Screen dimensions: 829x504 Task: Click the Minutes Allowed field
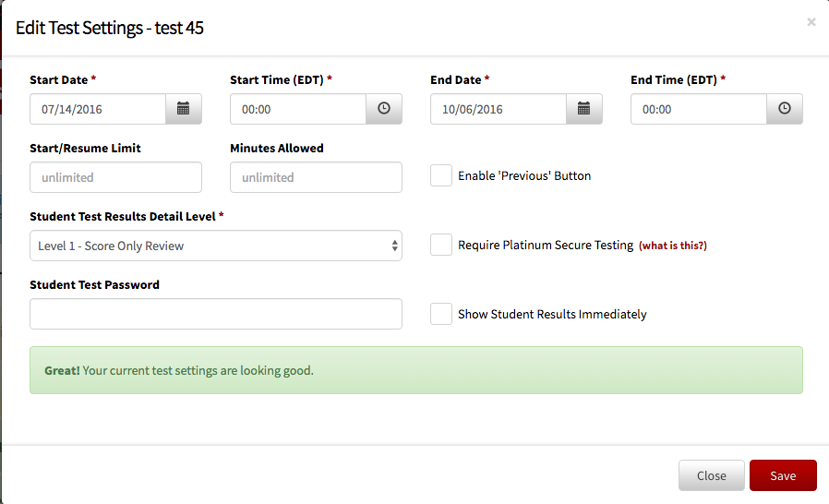coord(316,177)
